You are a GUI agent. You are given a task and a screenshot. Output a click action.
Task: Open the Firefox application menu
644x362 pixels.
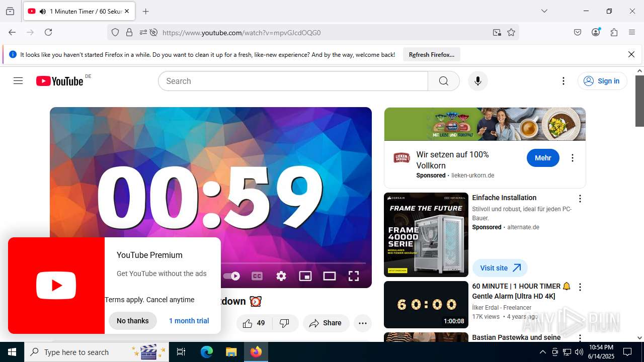tap(632, 32)
